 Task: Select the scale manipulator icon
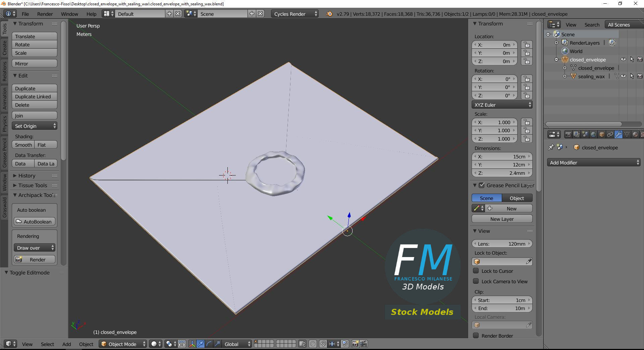tap(217, 344)
